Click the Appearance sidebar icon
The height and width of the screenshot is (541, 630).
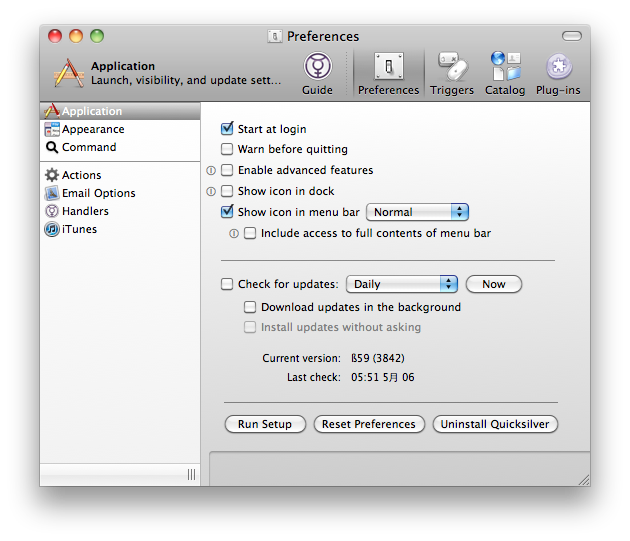point(52,129)
